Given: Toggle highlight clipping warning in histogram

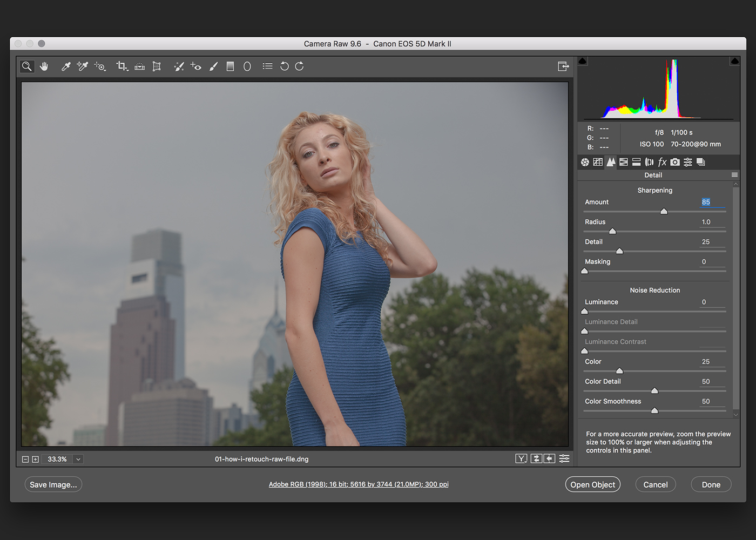Looking at the screenshot, I should [x=734, y=61].
